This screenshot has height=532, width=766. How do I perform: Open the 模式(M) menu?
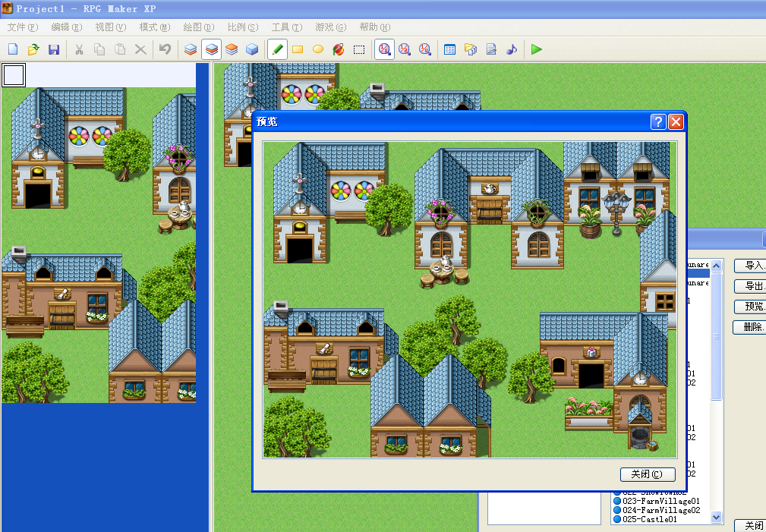154,27
